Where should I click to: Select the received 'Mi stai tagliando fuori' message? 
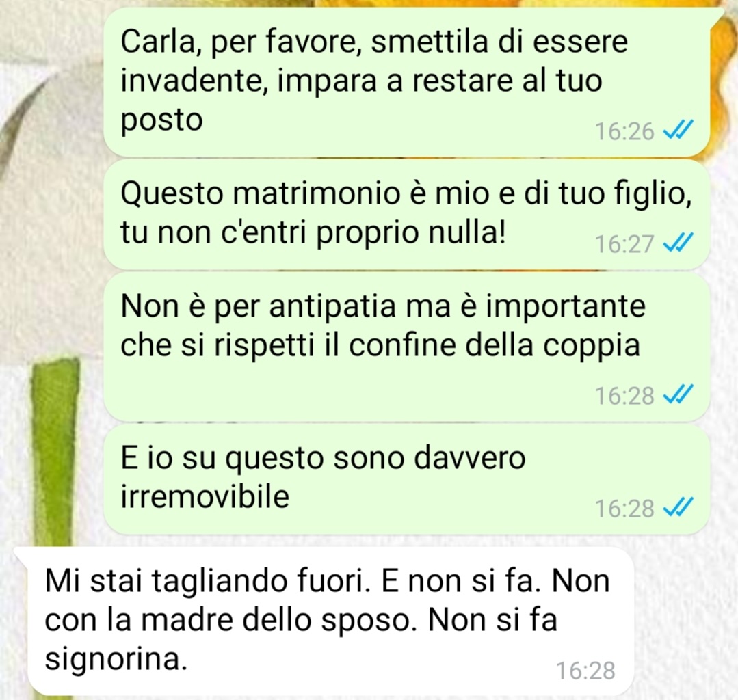click(330, 621)
